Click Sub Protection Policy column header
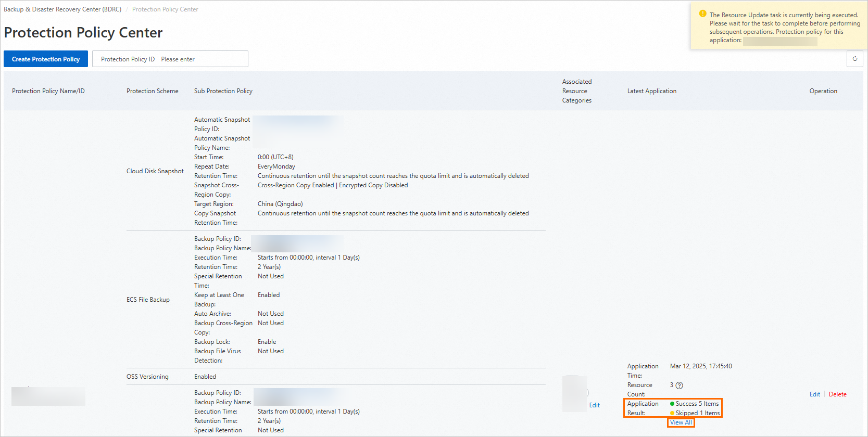The height and width of the screenshot is (437, 868). [x=223, y=91]
